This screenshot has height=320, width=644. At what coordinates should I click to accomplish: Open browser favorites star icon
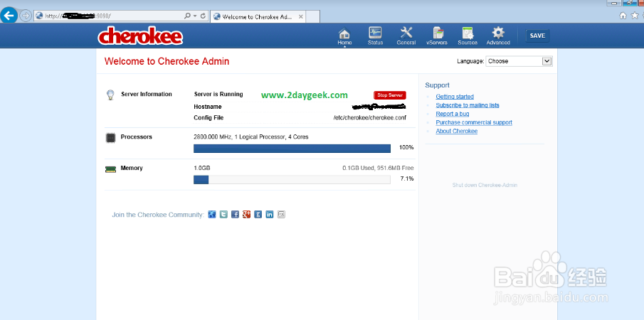point(635,16)
